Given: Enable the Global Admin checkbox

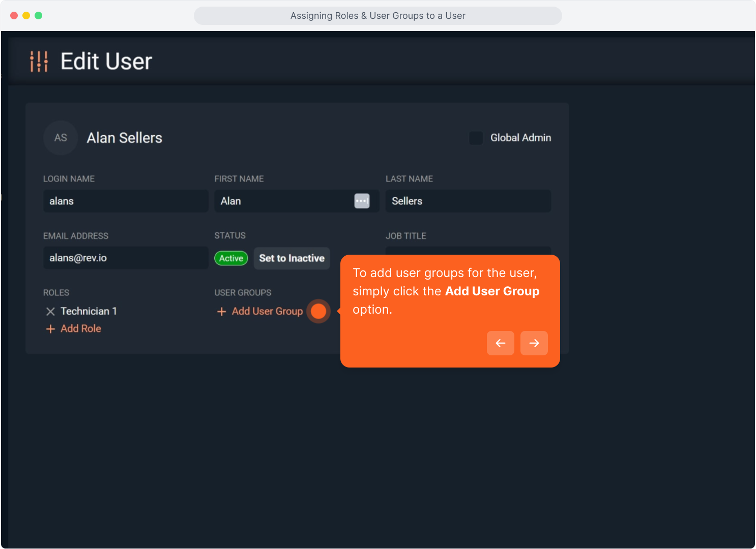Looking at the screenshot, I should pyautogui.click(x=476, y=138).
